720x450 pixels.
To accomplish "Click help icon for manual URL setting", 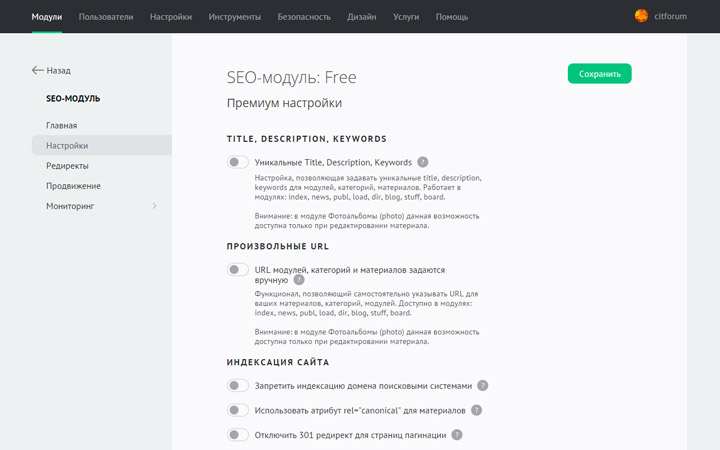I will click(299, 281).
